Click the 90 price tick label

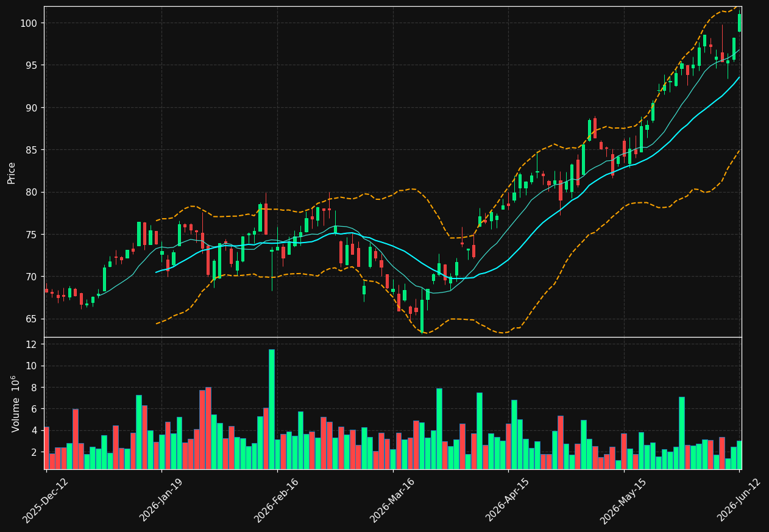coord(30,108)
